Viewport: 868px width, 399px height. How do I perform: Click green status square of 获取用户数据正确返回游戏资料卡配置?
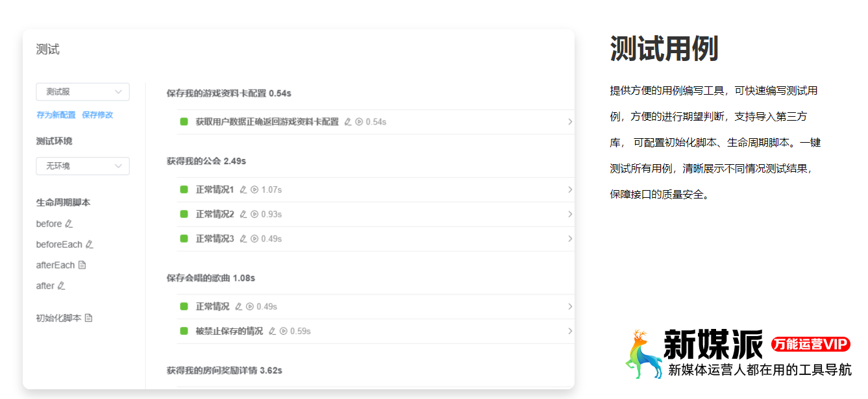tap(184, 122)
